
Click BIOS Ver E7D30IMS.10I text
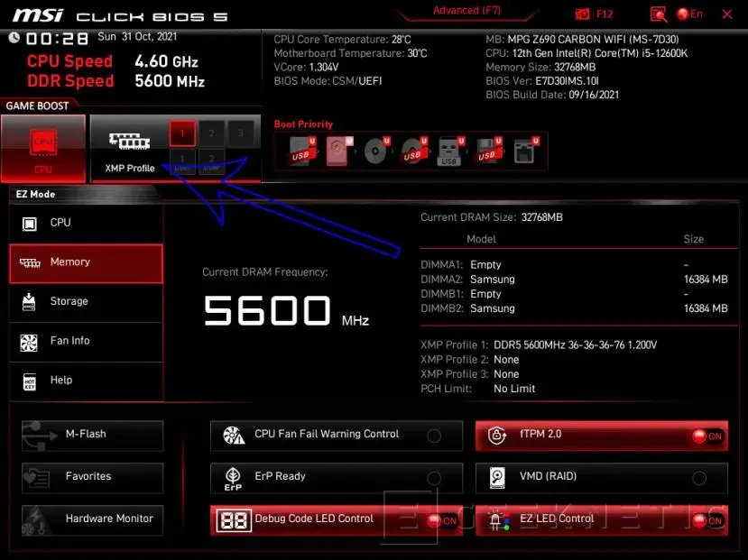[x=542, y=81]
